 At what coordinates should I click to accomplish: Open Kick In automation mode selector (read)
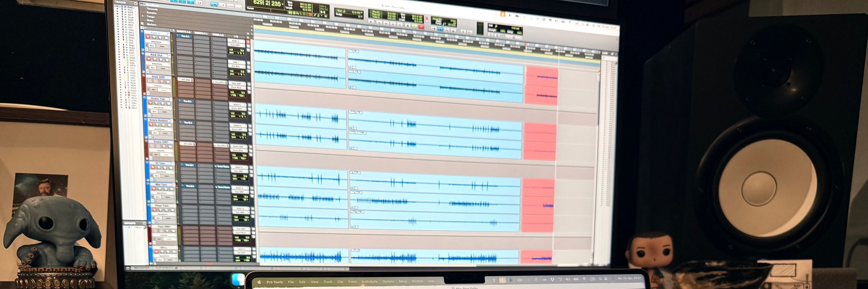click(x=162, y=47)
